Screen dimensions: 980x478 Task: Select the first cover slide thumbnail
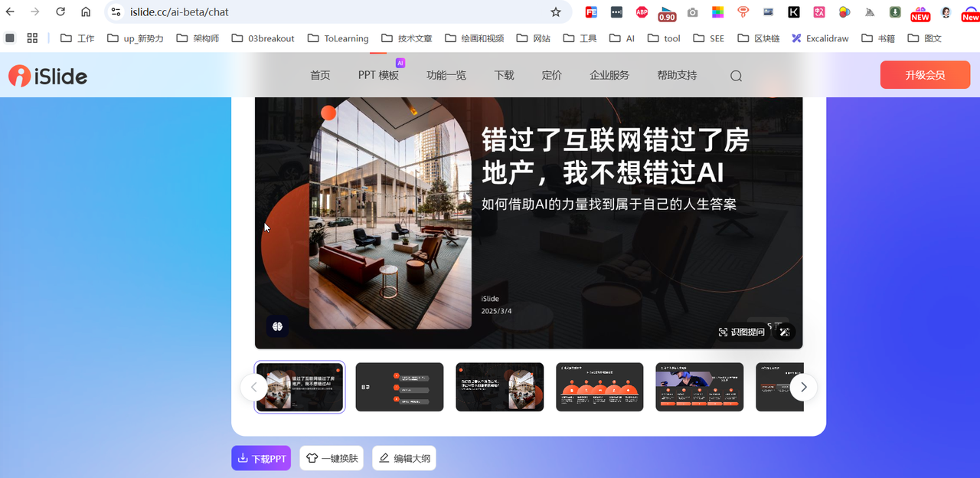point(299,387)
